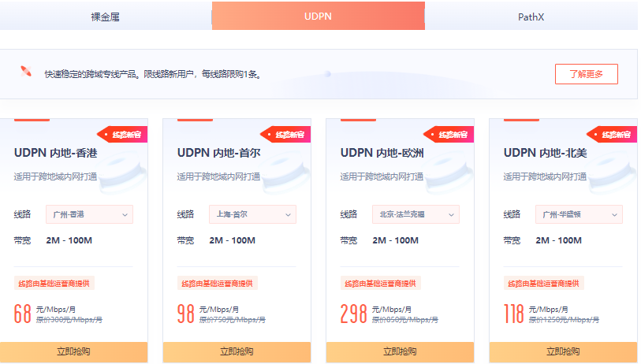The width and height of the screenshot is (641, 364).
Task: Open the 广州-香港 line dropdown
Action: pyautogui.click(x=90, y=214)
